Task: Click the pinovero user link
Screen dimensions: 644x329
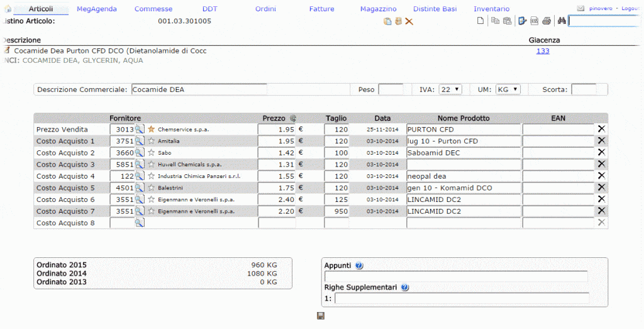Action: pos(601,8)
